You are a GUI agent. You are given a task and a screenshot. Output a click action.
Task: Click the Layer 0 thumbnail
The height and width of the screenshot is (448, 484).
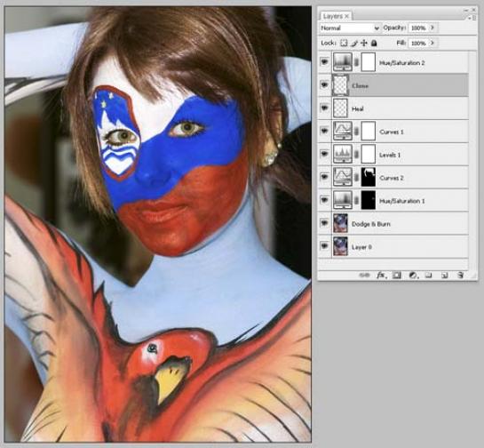[340, 246]
